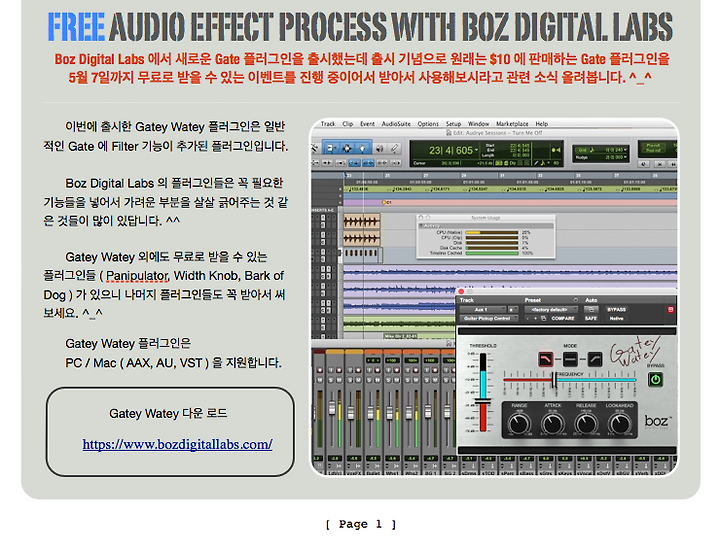The height and width of the screenshot is (547, 720).
Task: Click the Lookahead knob
Action: click(620, 423)
